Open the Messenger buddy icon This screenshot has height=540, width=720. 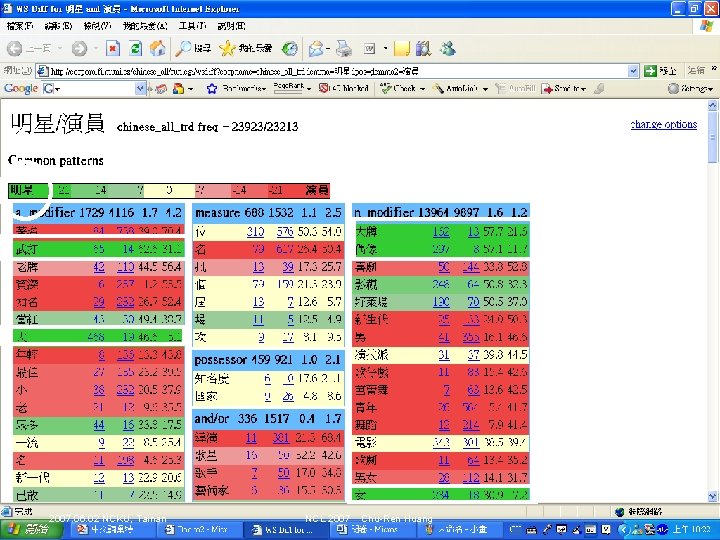point(448,48)
